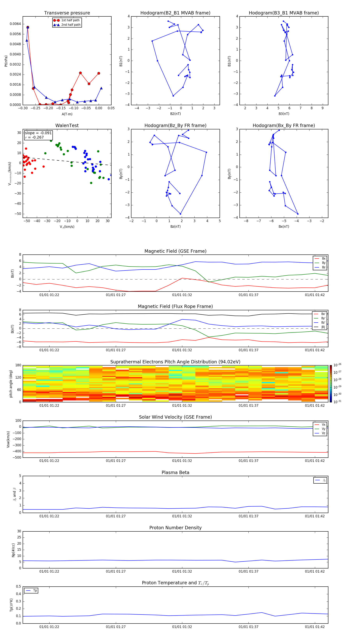Click the 'WalenTest' plot title
The width and height of the screenshot is (351, 644).
[67, 125]
